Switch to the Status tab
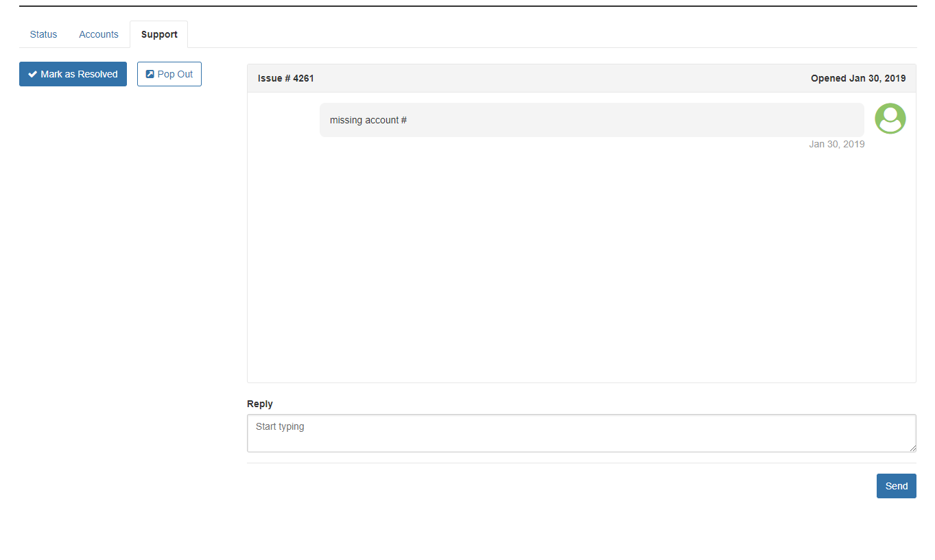Screen dimensions: 935x560 pos(43,34)
